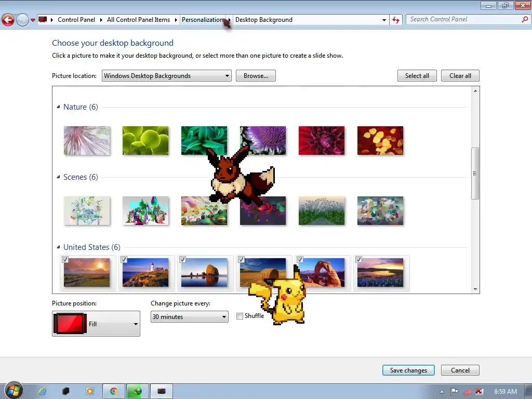Select the colorful abstract spikes Scenes wallpaper

[145, 211]
